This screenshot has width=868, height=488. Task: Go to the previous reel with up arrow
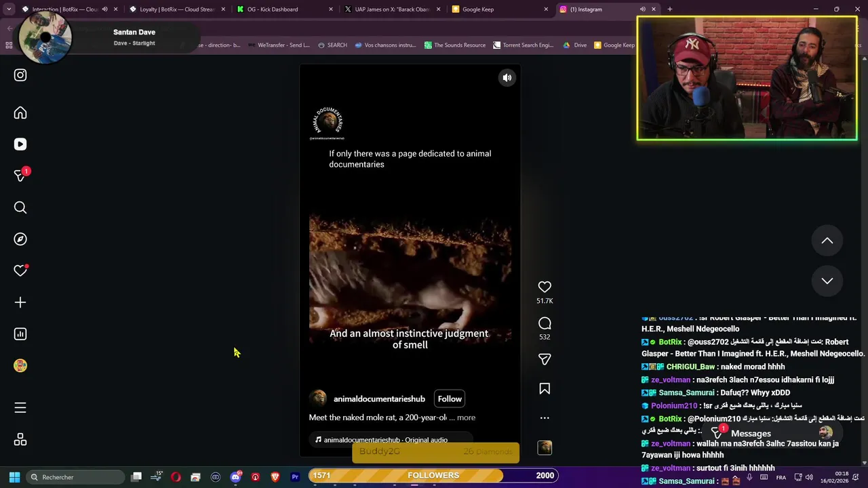pos(827,241)
